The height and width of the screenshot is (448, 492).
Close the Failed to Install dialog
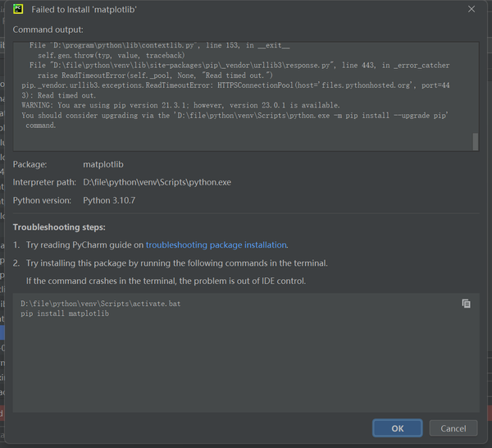pyautogui.click(x=471, y=9)
